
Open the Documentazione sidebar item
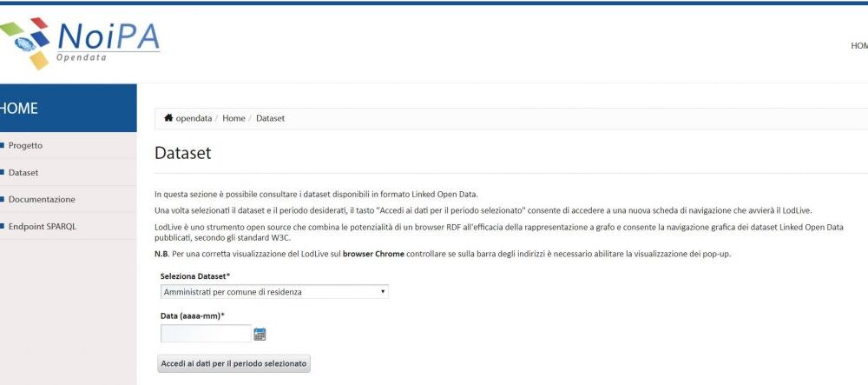pos(42,199)
